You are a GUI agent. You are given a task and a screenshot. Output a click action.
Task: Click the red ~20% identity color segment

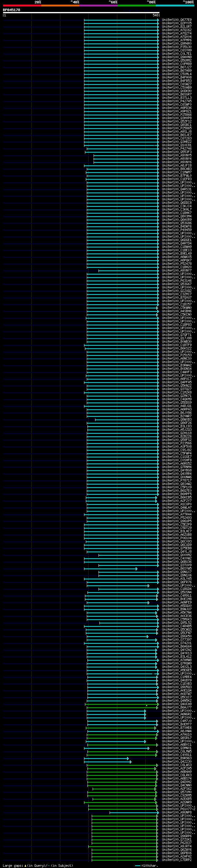(22, 6)
